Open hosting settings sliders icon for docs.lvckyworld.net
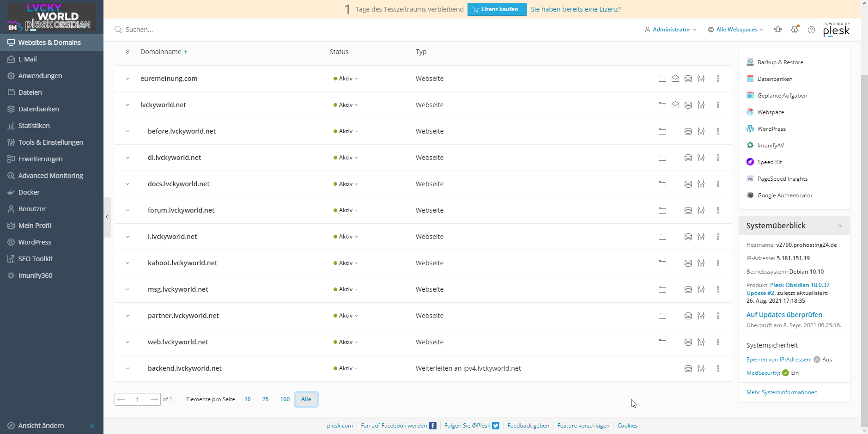Screen dimensions: 868x434 click(701, 184)
